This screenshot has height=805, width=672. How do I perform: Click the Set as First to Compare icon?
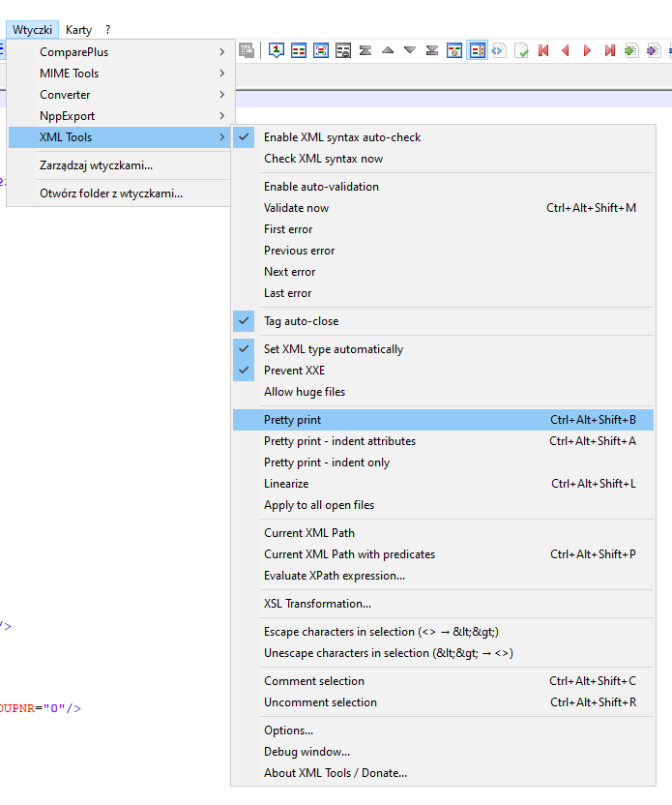pos(277,50)
